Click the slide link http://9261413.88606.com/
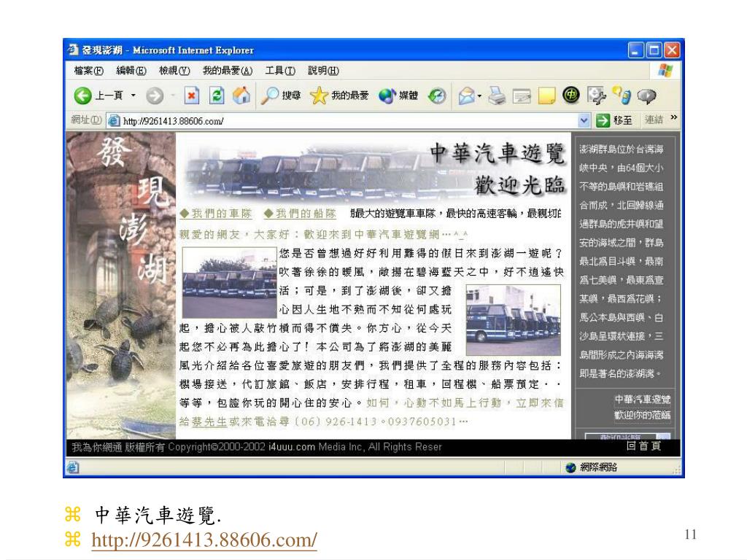Image resolution: width=747 pixels, height=560 pixels. (204, 540)
